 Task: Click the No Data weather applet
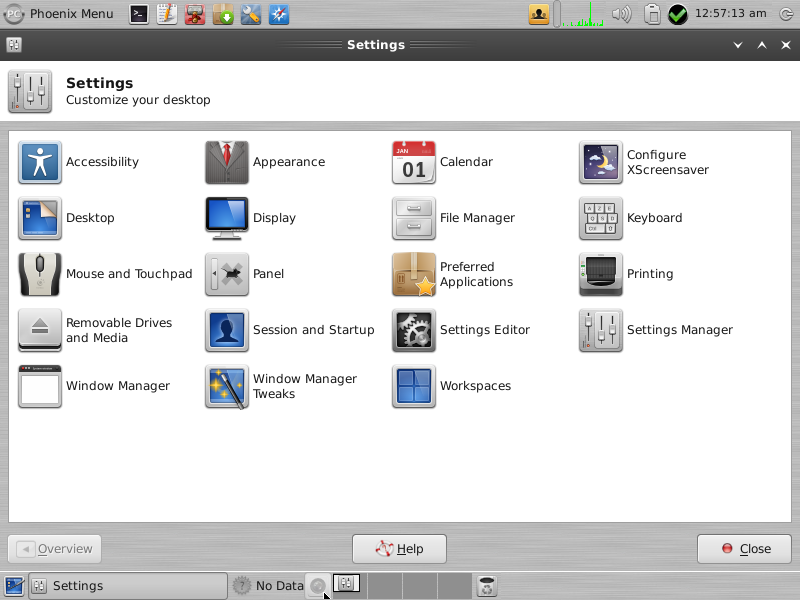268,586
